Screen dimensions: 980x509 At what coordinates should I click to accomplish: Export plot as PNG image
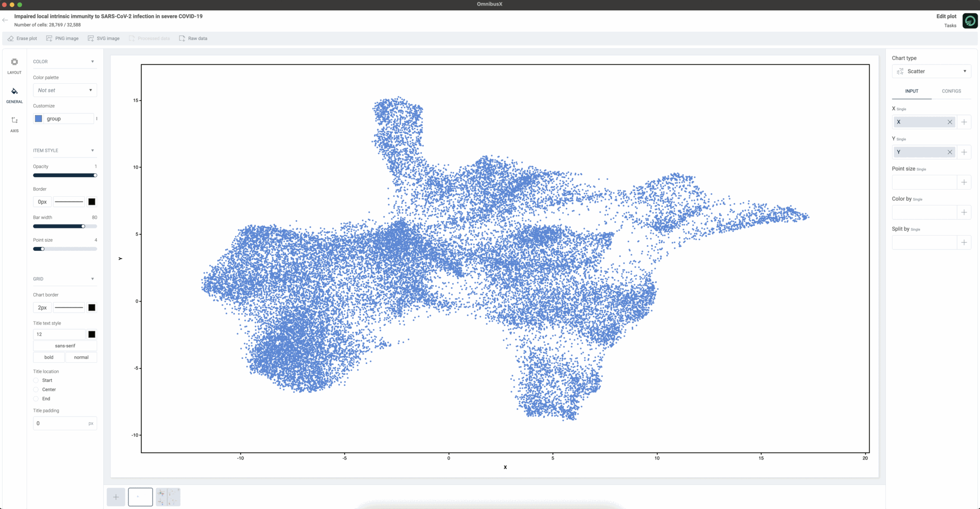[62, 38]
